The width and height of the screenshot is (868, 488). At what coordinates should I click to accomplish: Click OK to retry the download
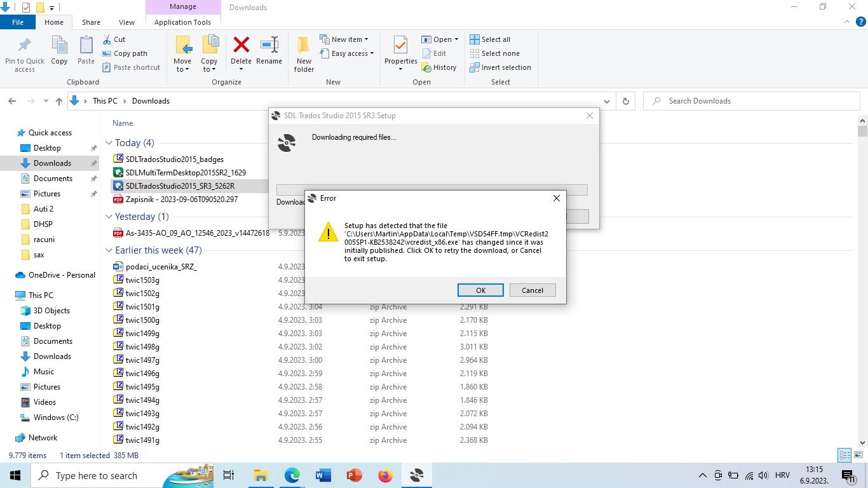[480, 290]
